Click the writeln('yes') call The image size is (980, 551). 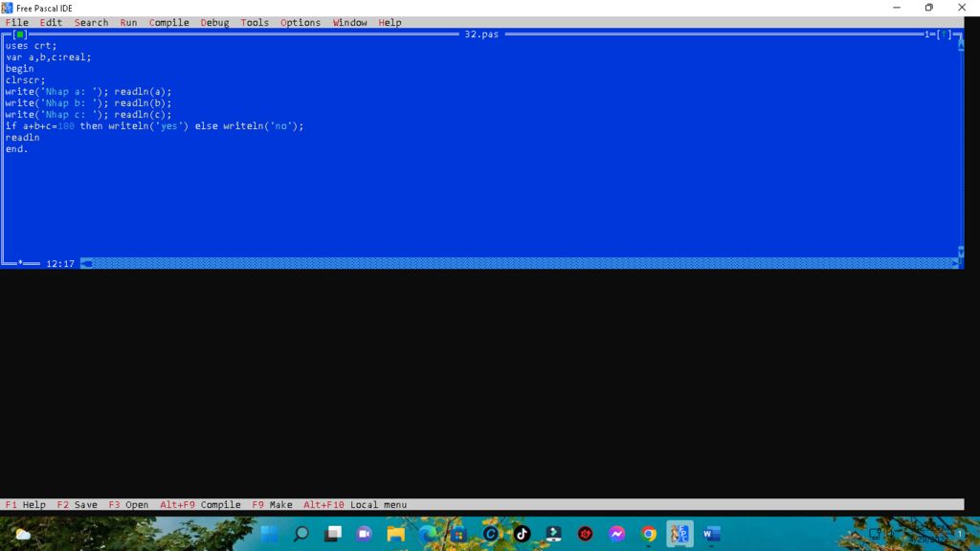[x=148, y=126]
